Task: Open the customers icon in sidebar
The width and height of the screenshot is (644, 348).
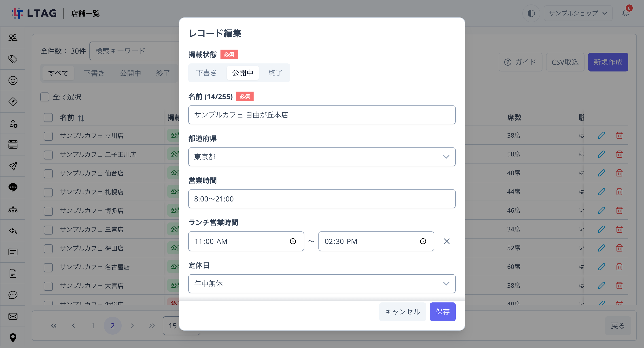Action: pos(13,38)
